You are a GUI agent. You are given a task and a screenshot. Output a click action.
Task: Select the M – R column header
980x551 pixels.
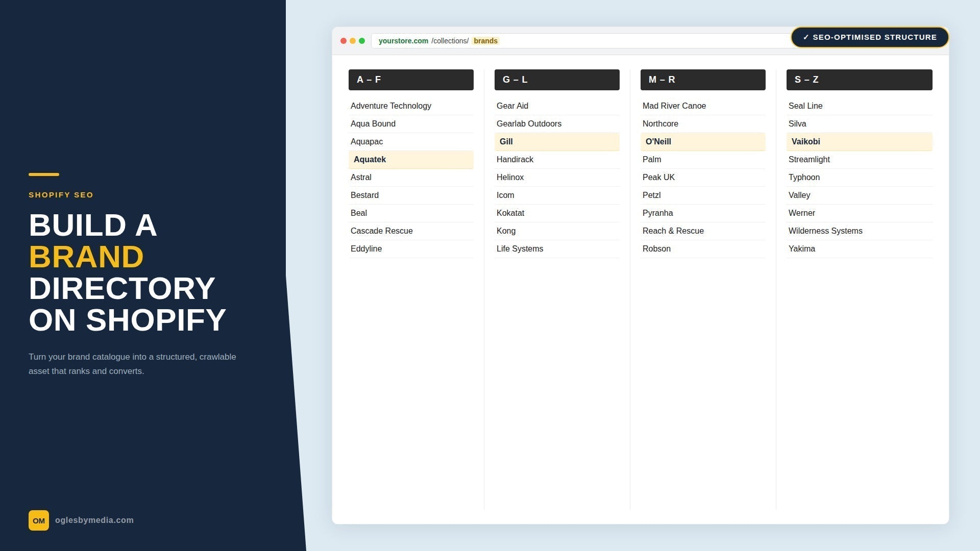703,80
